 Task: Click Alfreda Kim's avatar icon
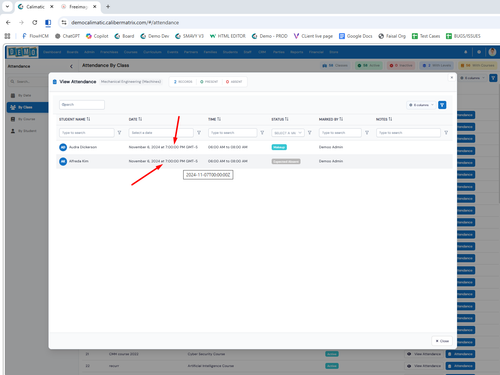63,161
